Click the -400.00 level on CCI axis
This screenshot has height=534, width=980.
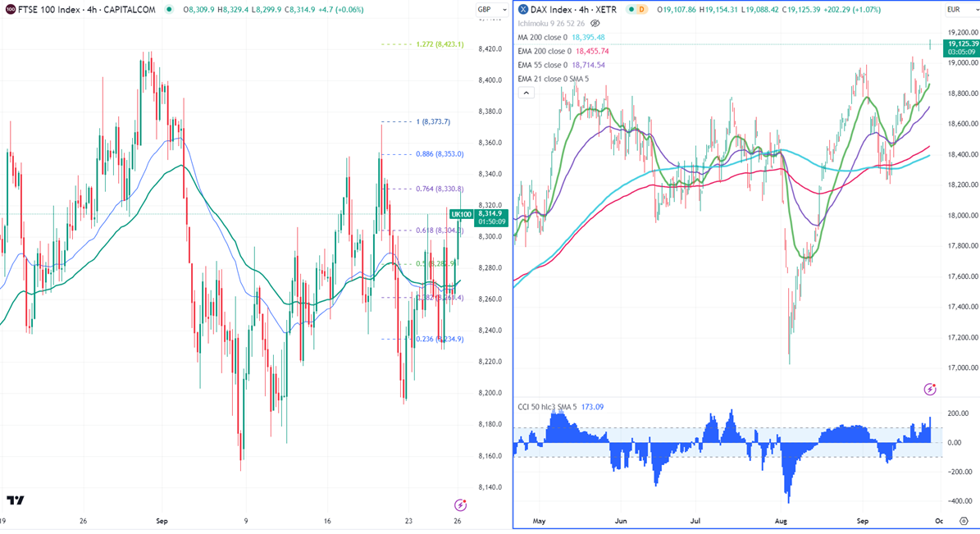pyautogui.click(x=959, y=501)
